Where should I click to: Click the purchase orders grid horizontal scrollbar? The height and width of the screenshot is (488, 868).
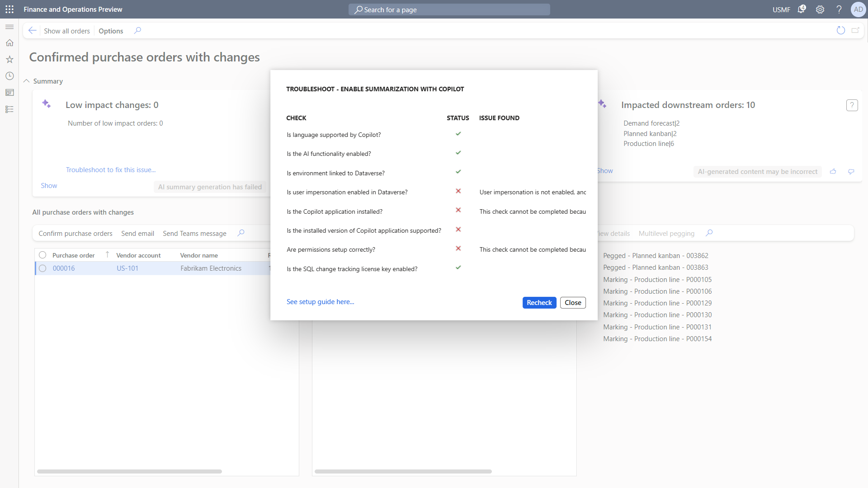[x=129, y=471]
